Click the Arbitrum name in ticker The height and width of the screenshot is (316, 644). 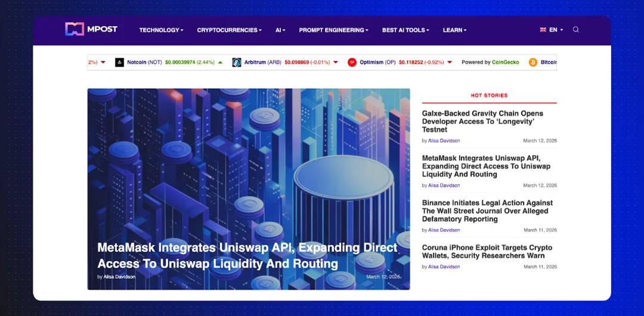click(x=255, y=63)
